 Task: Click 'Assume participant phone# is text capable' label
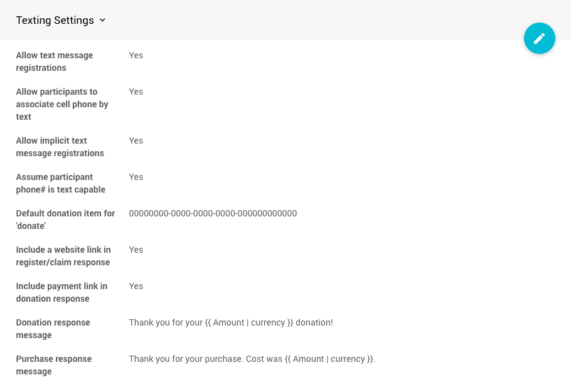coord(60,183)
